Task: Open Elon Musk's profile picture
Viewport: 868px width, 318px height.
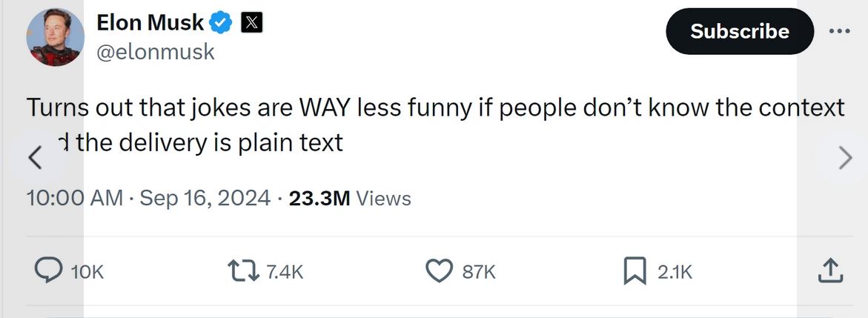Action: coord(56,38)
